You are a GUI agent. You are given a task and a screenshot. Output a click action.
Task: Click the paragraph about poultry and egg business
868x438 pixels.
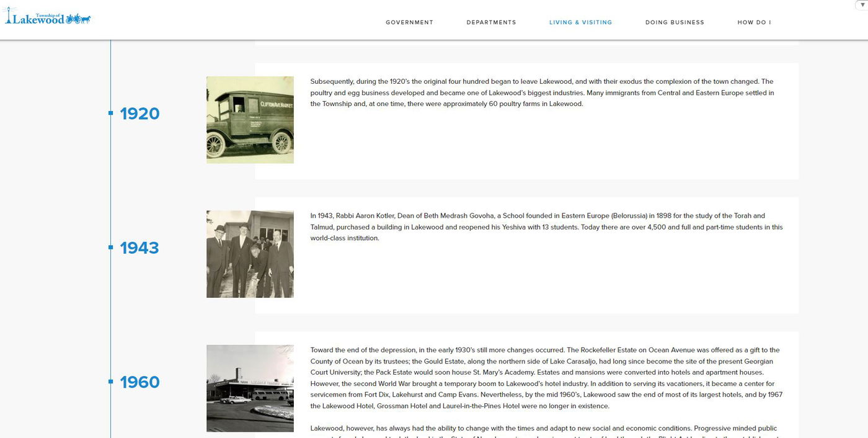tap(542, 92)
